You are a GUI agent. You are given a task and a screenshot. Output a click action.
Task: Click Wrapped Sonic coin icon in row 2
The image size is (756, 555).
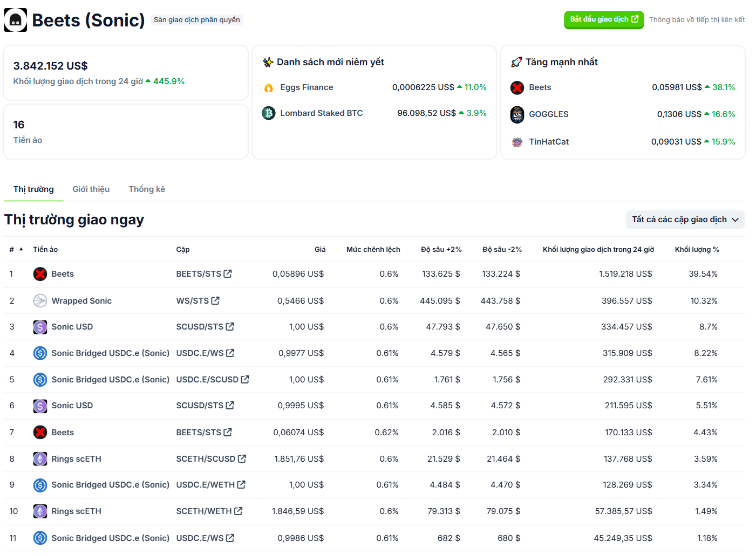[40, 300]
